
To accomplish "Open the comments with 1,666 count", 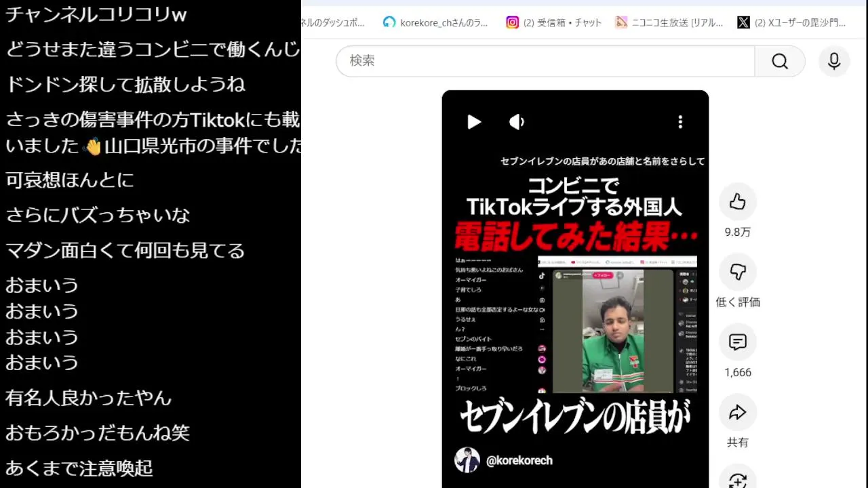I will pyautogui.click(x=738, y=342).
